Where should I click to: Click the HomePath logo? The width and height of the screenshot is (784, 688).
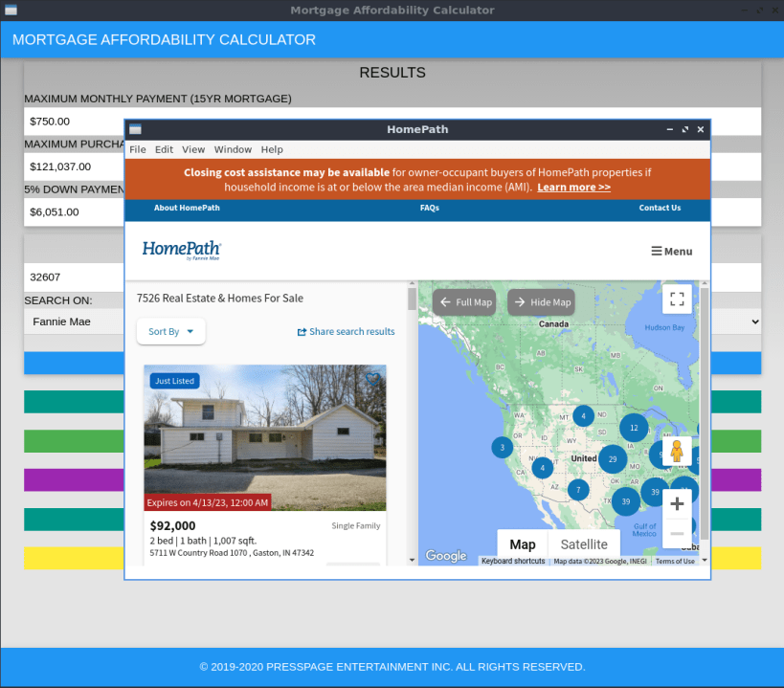(x=182, y=250)
